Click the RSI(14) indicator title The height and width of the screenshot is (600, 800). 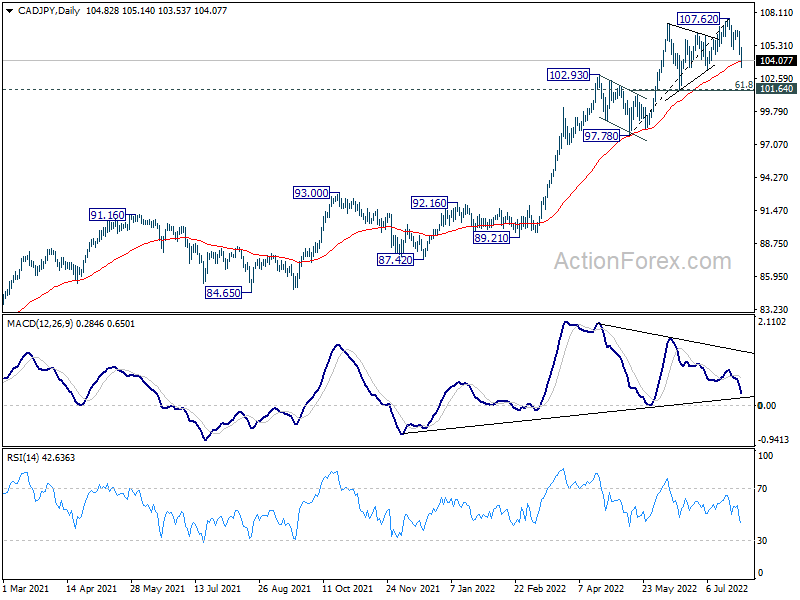23,458
